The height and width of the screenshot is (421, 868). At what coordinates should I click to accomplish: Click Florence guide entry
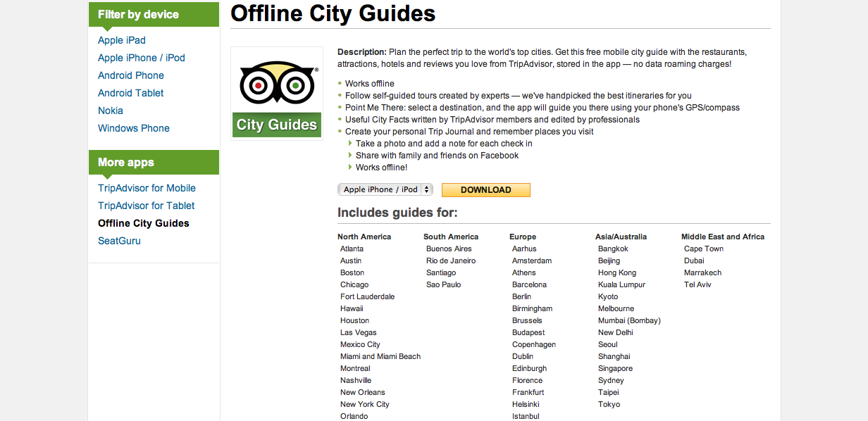coord(528,380)
